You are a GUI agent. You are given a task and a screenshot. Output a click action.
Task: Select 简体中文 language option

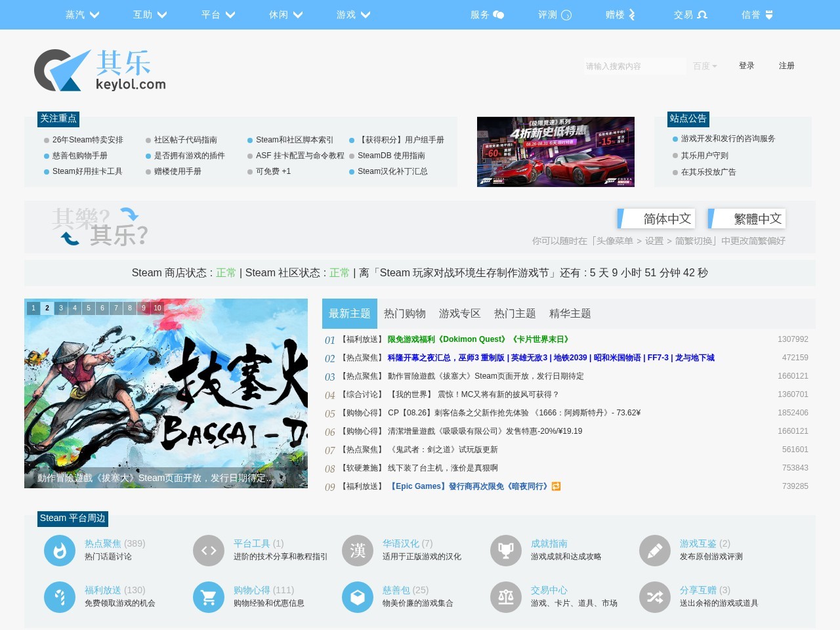tap(657, 219)
